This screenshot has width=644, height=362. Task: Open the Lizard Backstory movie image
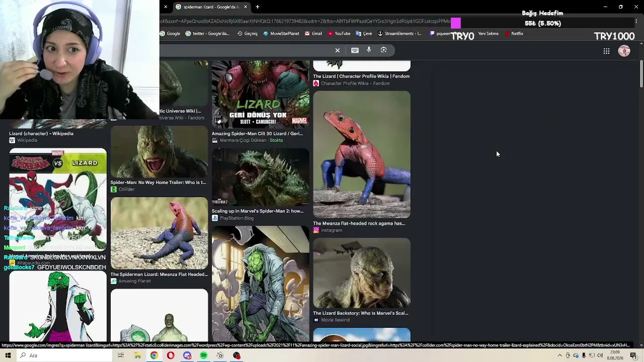pyautogui.click(x=362, y=273)
